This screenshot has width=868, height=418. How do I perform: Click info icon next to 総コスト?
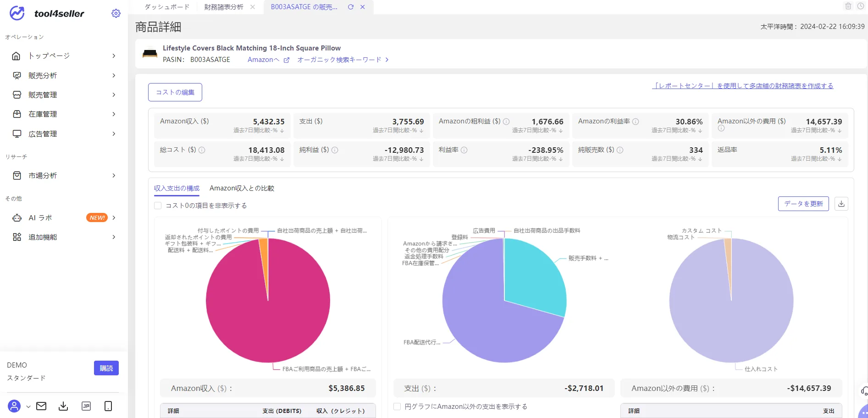[202, 150]
